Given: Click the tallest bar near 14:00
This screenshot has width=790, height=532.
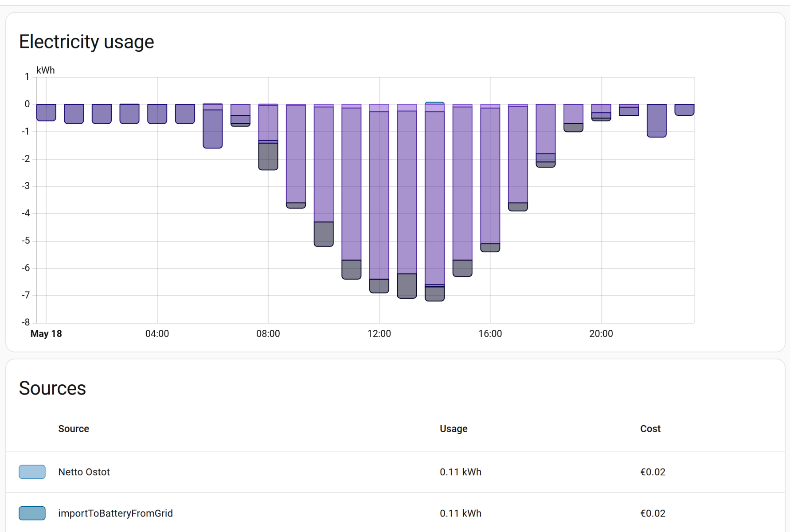Looking at the screenshot, I should tap(434, 202).
